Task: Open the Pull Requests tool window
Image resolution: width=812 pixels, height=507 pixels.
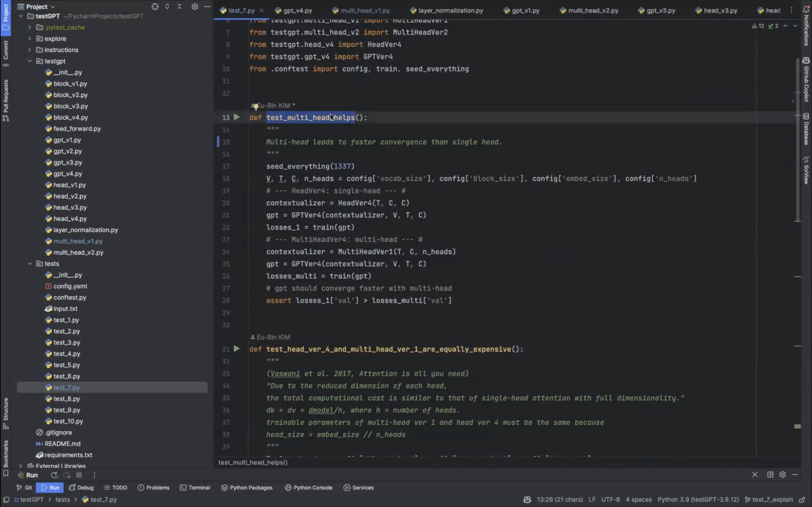Action: (6, 100)
